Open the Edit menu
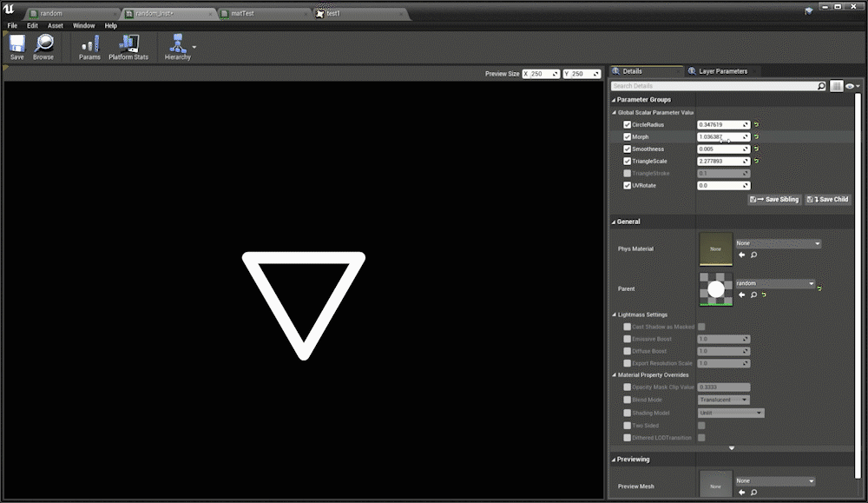The image size is (868, 503). pyautogui.click(x=33, y=25)
